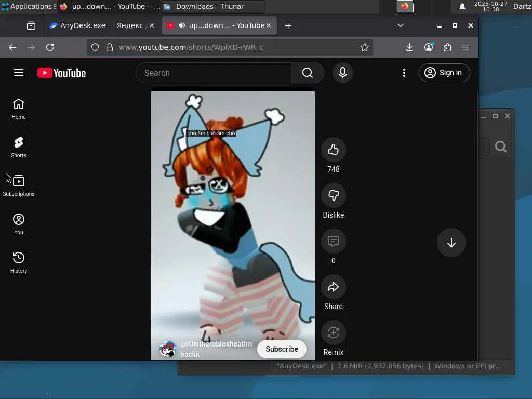Viewport: 532px width, 399px height.
Task: Click the notification bell in the panel
Action: tap(462, 6)
